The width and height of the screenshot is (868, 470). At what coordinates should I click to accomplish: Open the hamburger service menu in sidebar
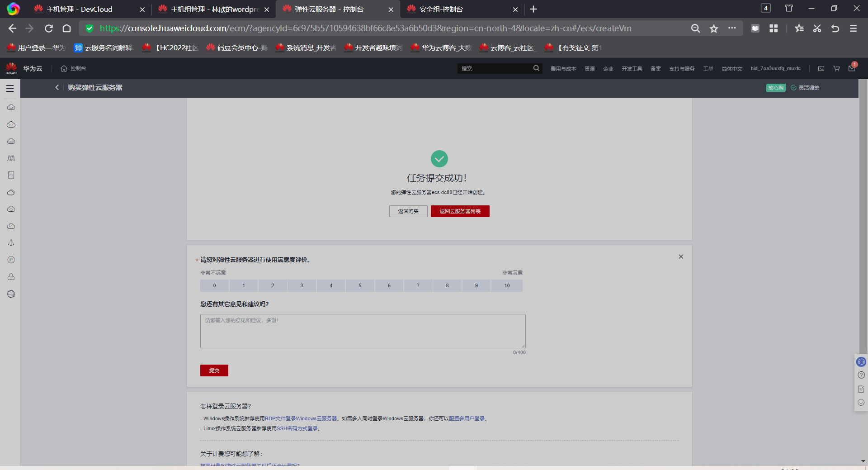pyautogui.click(x=10, y=88)
